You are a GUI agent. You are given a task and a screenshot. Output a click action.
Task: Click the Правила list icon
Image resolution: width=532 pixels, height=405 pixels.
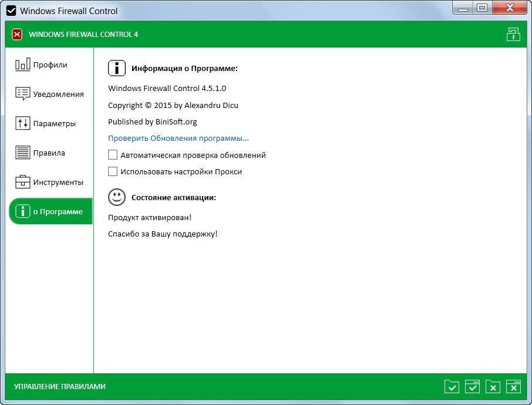(23, 152)
